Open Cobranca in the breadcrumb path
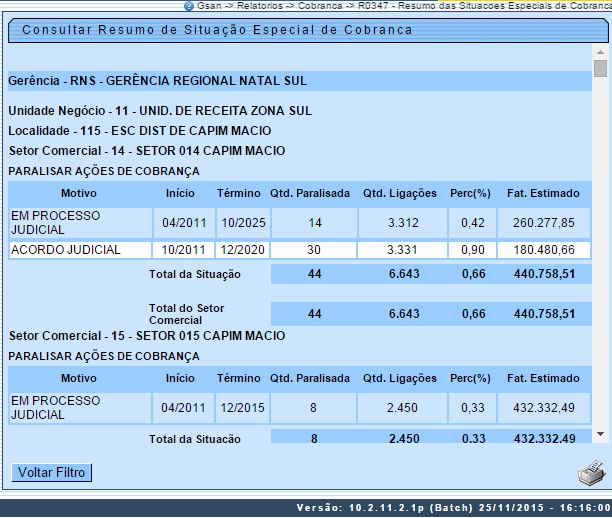The width and height of the screenshot is (612, 518). [320, 6]
